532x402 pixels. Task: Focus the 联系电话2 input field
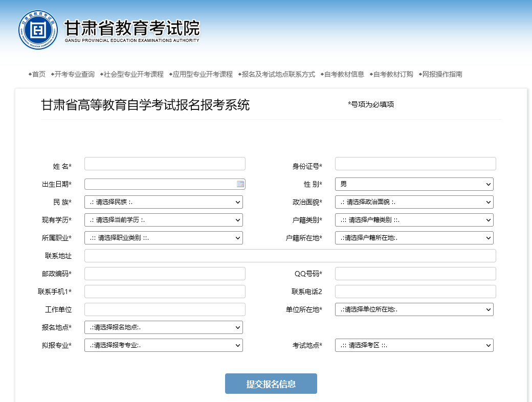(x=415, y=292)
